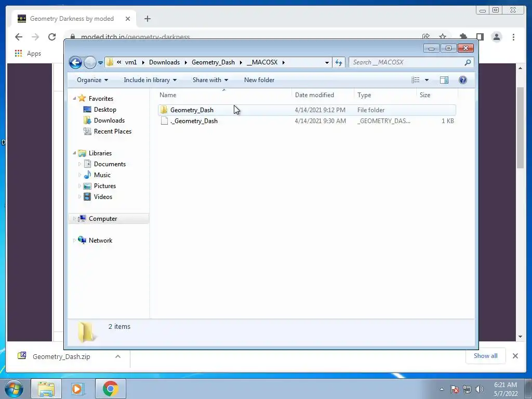This screenshot has width=532, height=399.
Task: Open the Share with menu
Action: tap(210, 80)
